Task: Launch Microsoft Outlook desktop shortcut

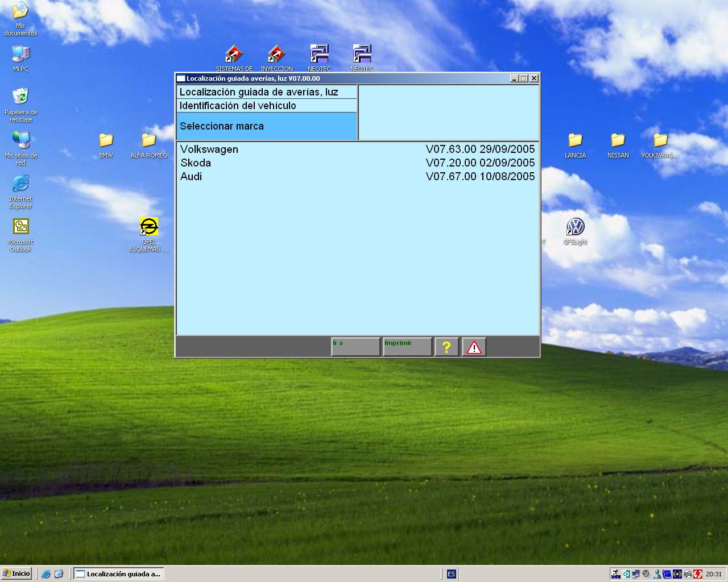Action: tap(20, 235)
